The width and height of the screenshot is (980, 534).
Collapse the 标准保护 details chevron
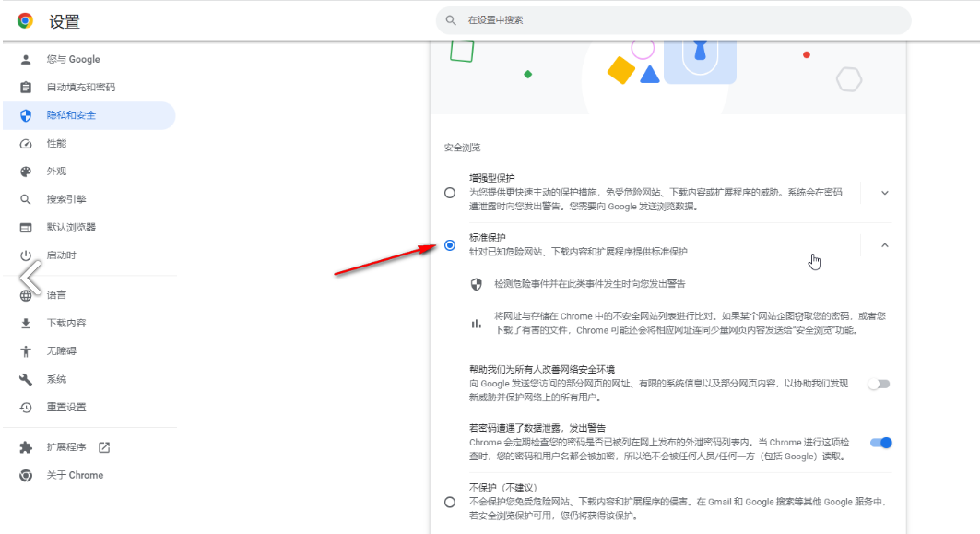click(x=885, y=245)
